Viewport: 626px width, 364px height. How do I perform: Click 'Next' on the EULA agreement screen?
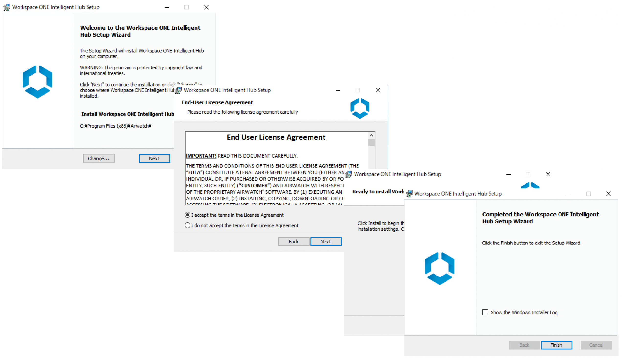pos(325,241)
